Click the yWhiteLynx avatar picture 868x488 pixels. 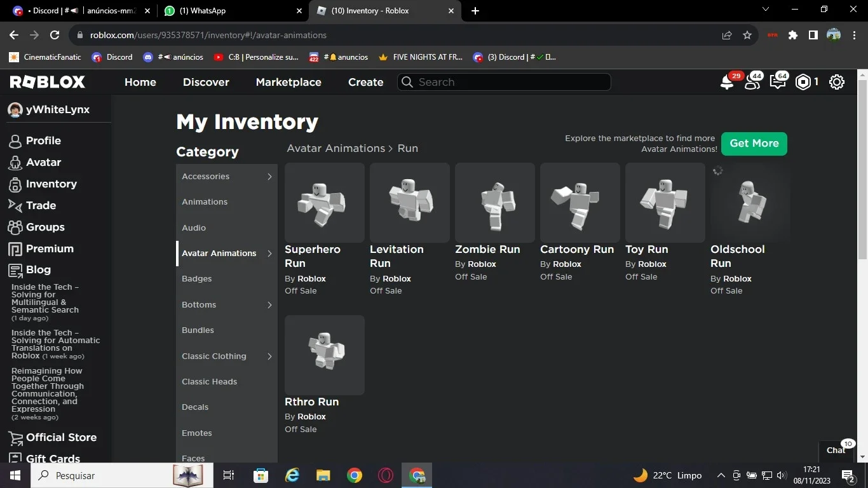point(15,110)
